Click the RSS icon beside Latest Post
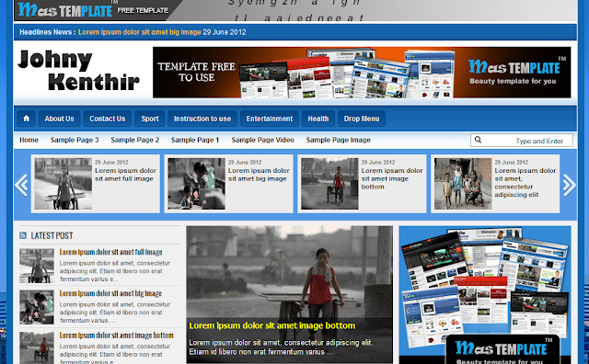Viewport: 589px width, 364px height. click(x=23, y=235)
